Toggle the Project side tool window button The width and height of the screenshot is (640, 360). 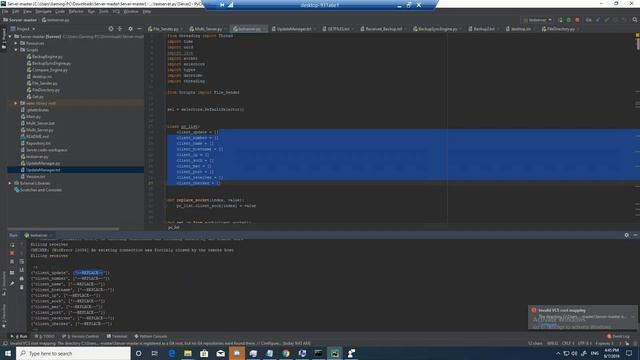[4, 38]
